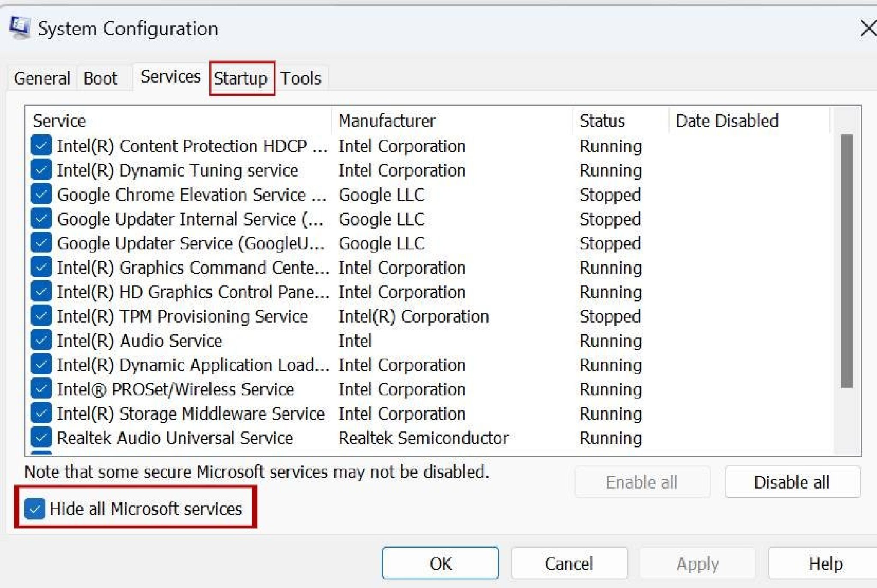Sort services by the Status column

[601, 121]
